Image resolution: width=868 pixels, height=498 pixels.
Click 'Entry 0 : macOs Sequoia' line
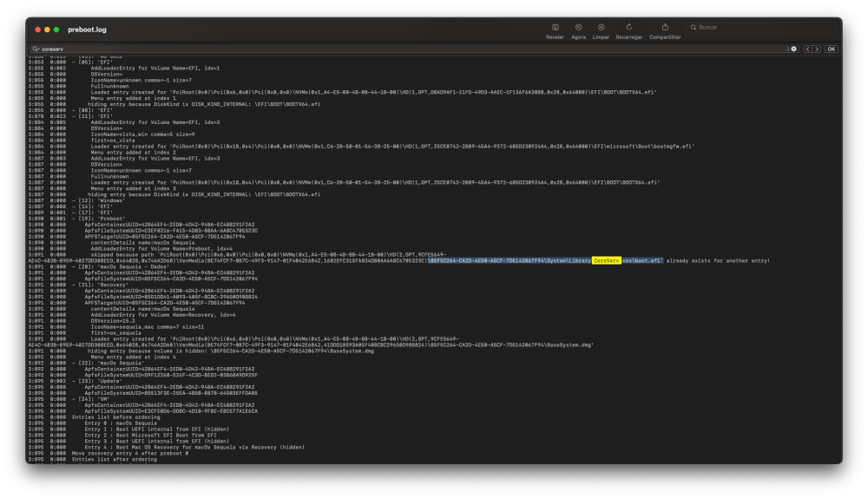click(121, 423)
